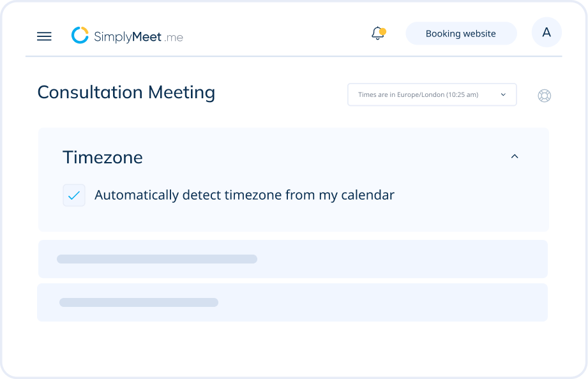This screenshot has height=379, width=588.
Task: Open the lifebuoy help icon
Action: point(544,96)
